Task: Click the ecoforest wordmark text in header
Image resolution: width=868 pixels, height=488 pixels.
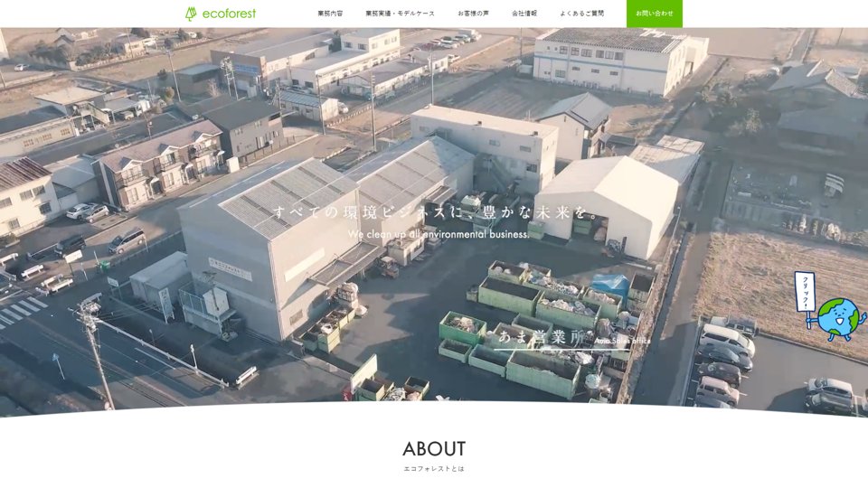Action: [x=229, y=14]
